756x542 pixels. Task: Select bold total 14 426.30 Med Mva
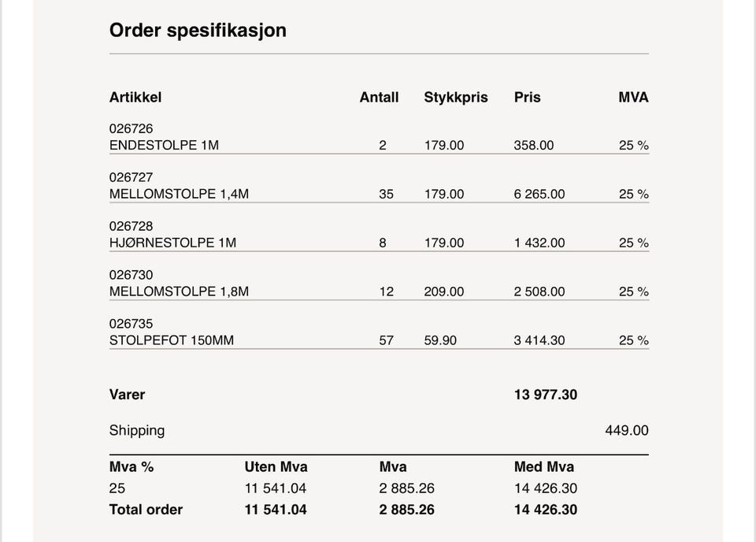pos(545,510)
